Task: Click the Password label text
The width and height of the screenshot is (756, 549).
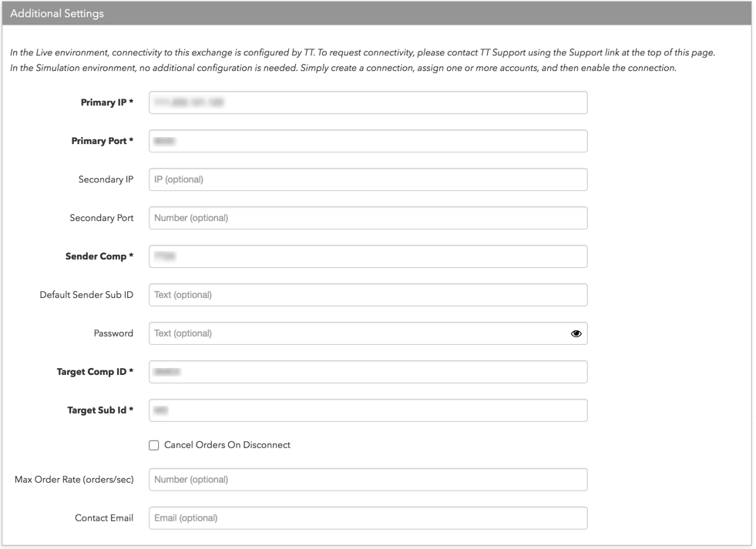Action: pyautogui.click(x=113, y=333)
